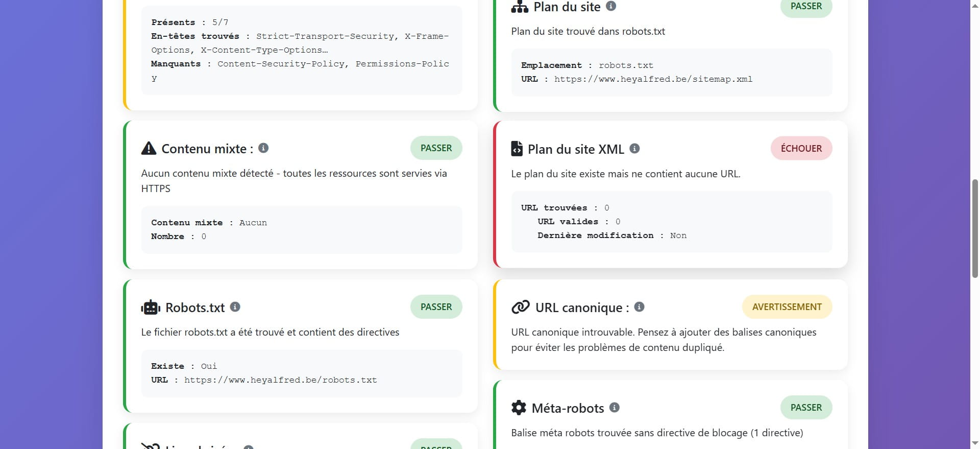
Task: Click the AVERTISSEMENT badge on URL canonique
Action: coord(787,306)
